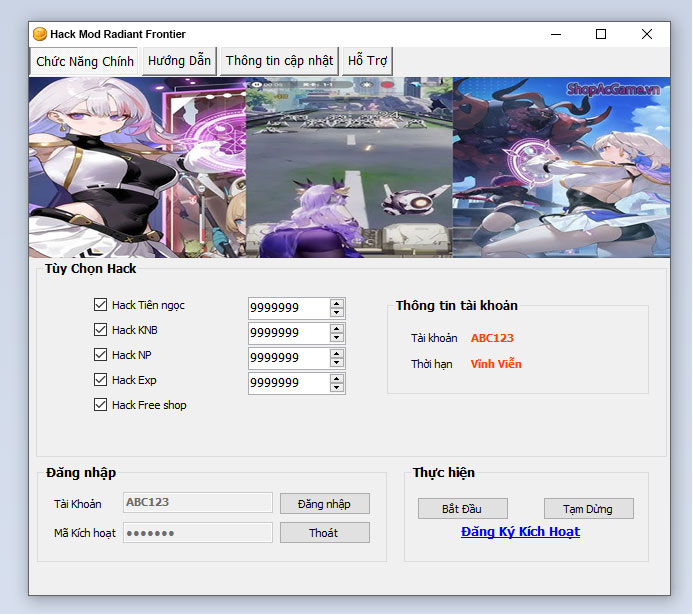Uncheck Hack Free shop option
Image resolution: width=693 pixels, height=616 pixels.
(x=100, y=405)
